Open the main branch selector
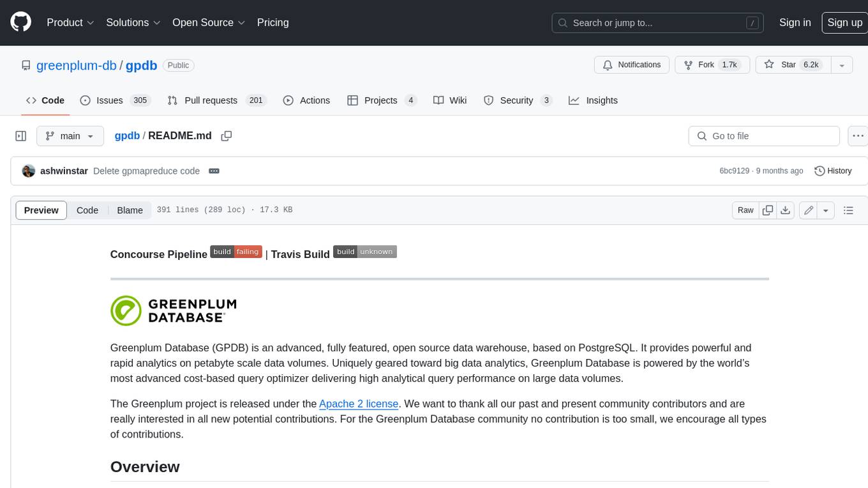The height and width of the screenshot is (488, 868). pos(70,136)
